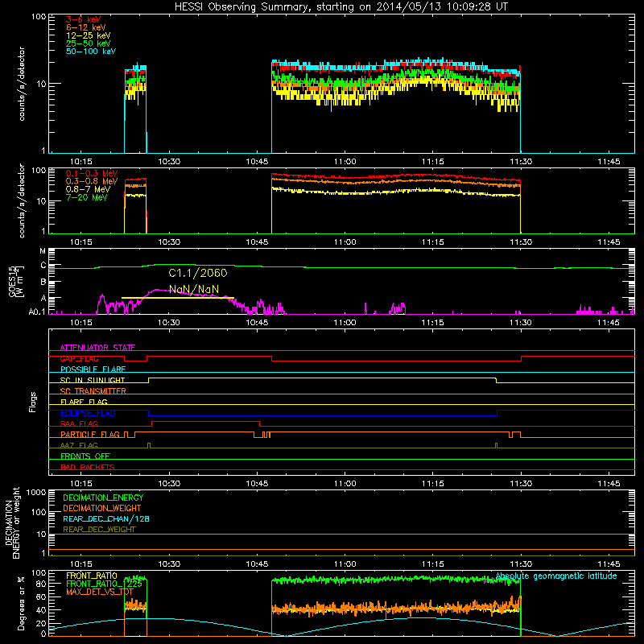Click the ECLIPSE_FLAG label

click(x=88, y=413)
